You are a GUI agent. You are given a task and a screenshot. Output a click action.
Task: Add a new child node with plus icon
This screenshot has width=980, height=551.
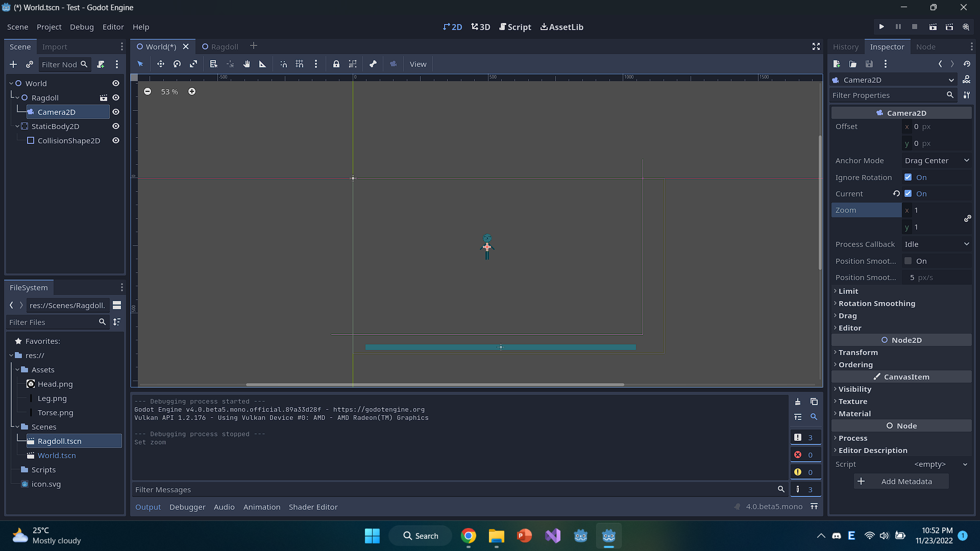pos(13,64)
